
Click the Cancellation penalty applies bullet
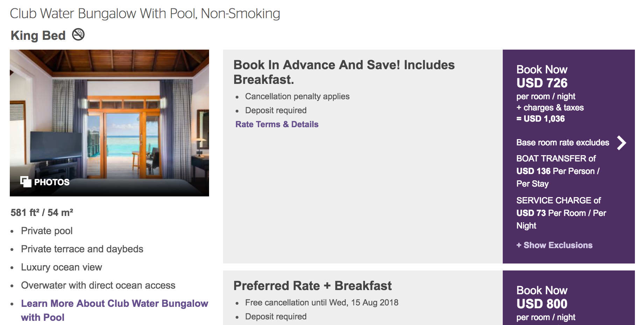tap(297, 96)
